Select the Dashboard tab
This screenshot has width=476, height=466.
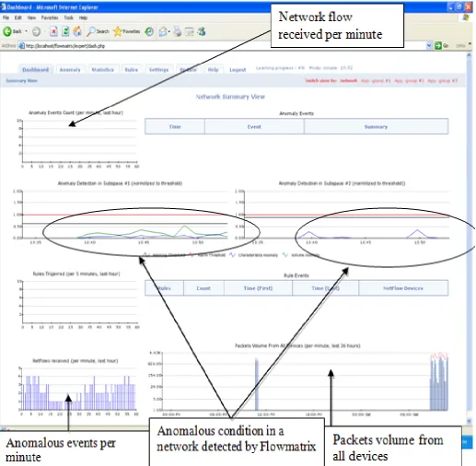click(x=36, y=70)
